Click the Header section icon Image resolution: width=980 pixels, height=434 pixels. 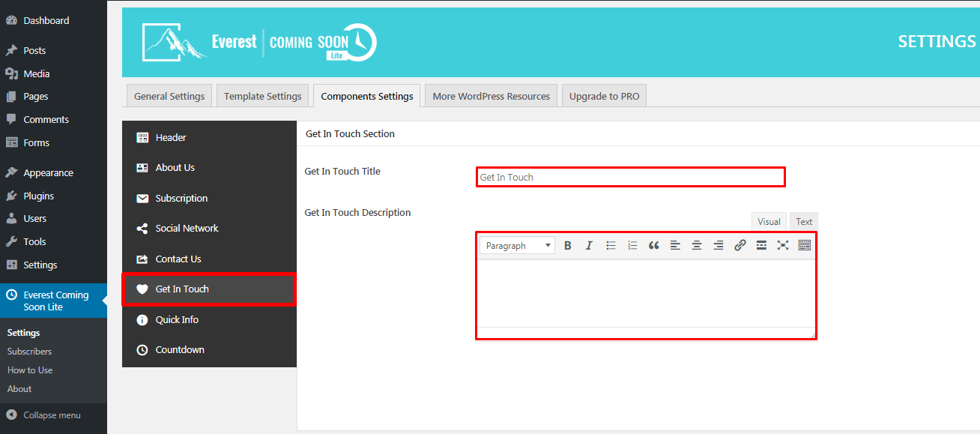click(x=142, y=137)
